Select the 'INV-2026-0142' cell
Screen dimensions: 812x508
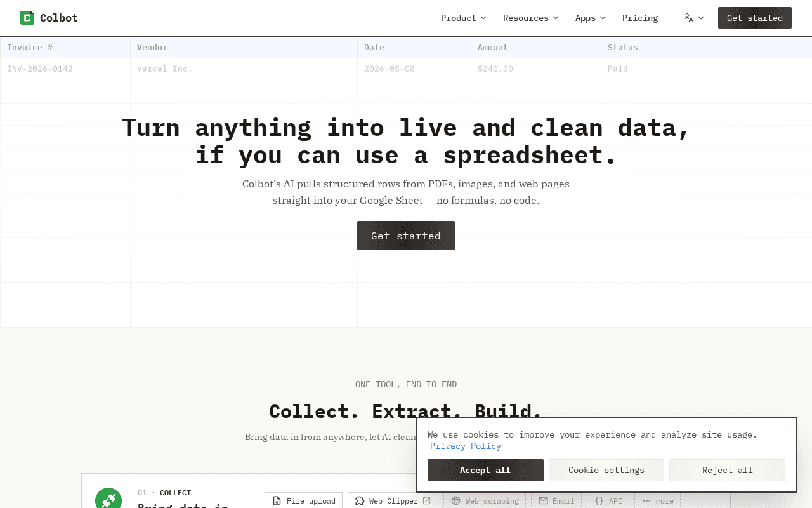coord(65,69)
